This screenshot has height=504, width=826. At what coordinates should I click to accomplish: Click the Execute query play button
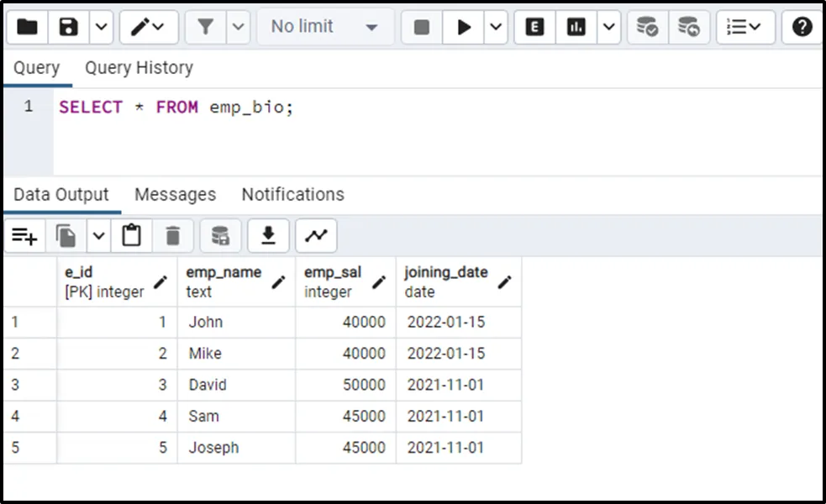click(x=464, y=27)
